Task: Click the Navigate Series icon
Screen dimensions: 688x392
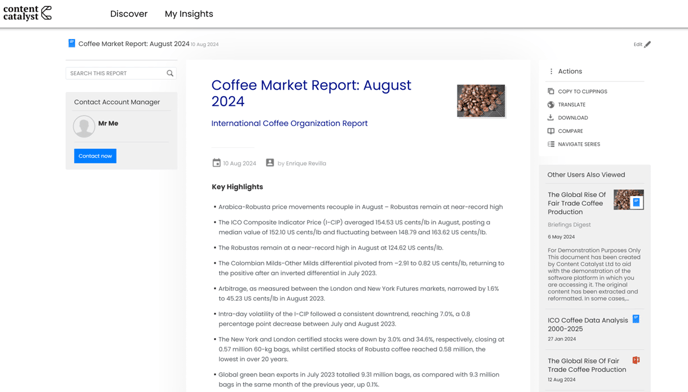Action: (x=551, y=144)
